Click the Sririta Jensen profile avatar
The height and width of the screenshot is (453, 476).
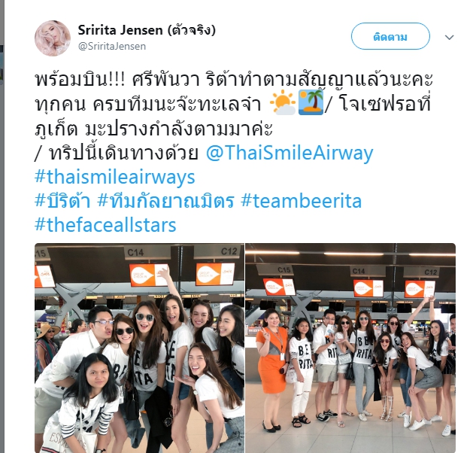(53, 38)
